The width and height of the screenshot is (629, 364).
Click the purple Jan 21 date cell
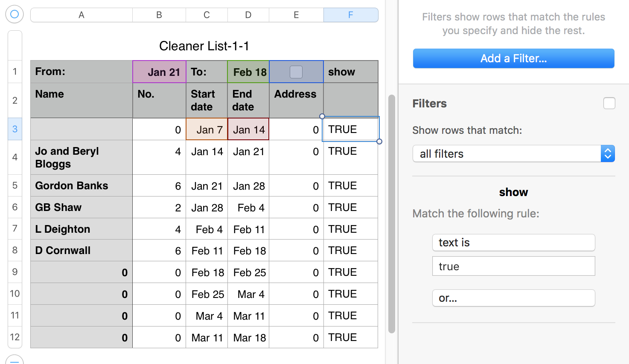click(159, 72)
